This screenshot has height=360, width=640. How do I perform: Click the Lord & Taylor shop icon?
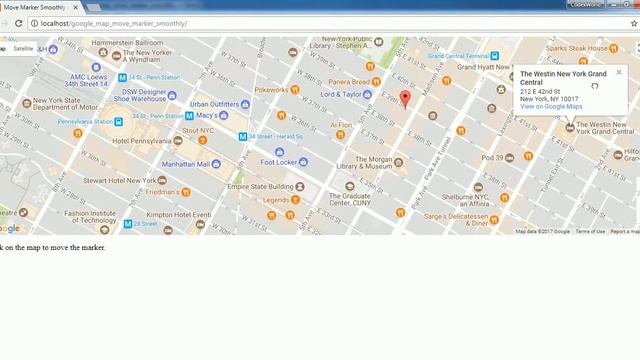click(x=367, y=95)
